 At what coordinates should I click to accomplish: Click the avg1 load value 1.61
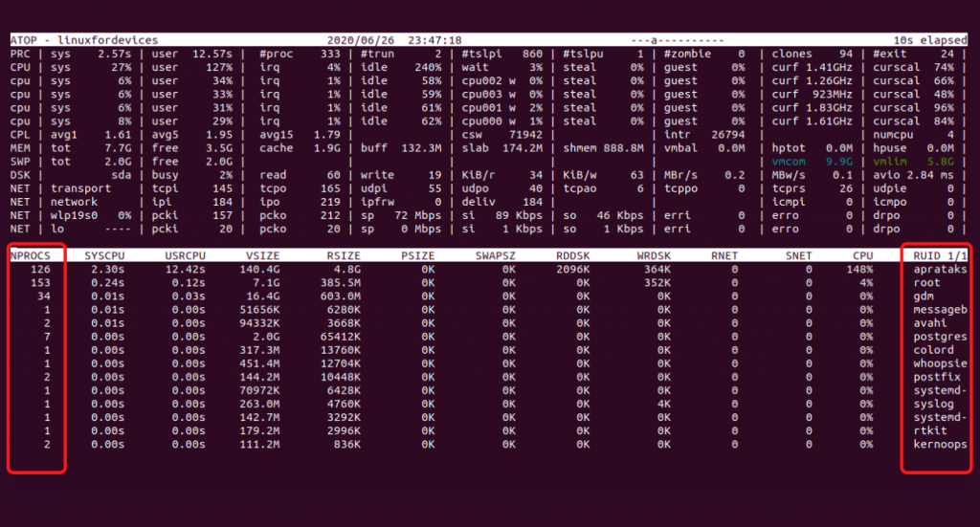click(x=118, y=135)
